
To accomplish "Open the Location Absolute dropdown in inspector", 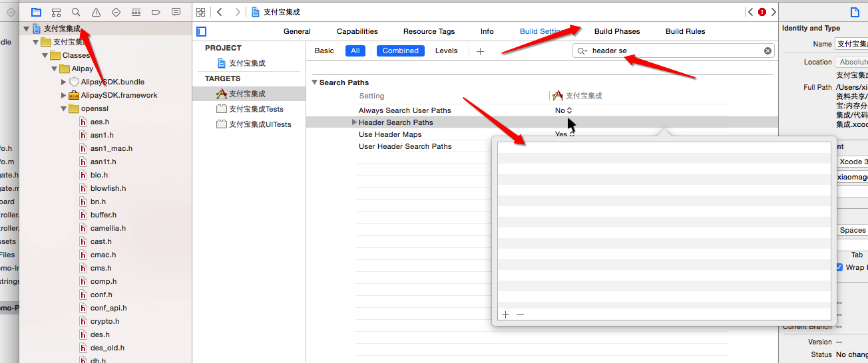I will point(851,62).
